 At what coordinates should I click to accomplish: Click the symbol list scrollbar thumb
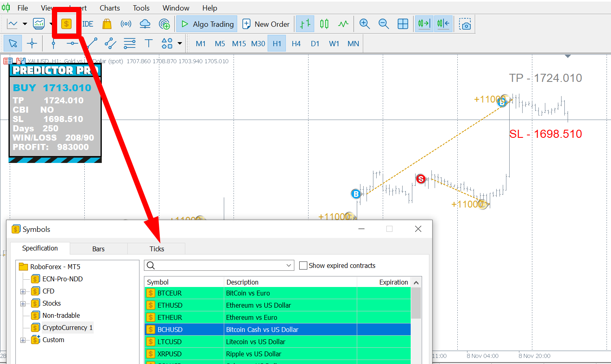click(416, 303)
